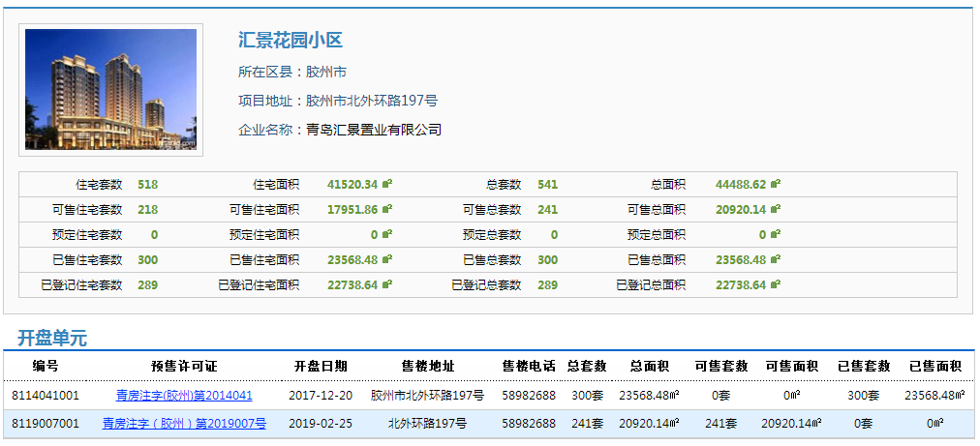Select row with number 8119007001

(46, 424)
